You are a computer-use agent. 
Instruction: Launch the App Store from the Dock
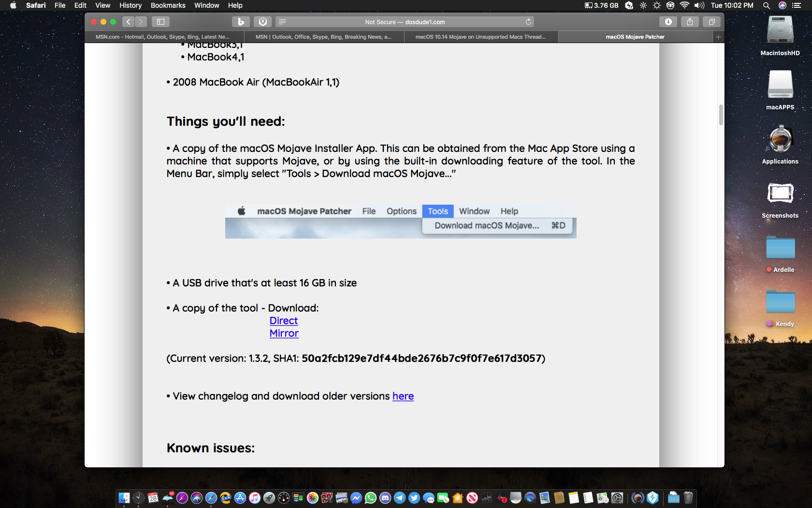click(x=240, y=497)
